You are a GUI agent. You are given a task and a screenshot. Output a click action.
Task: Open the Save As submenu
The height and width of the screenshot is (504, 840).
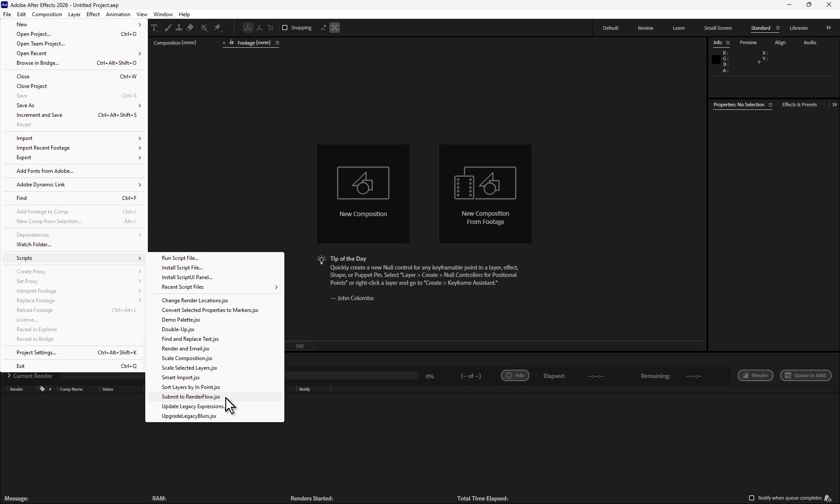click(73, 105)
